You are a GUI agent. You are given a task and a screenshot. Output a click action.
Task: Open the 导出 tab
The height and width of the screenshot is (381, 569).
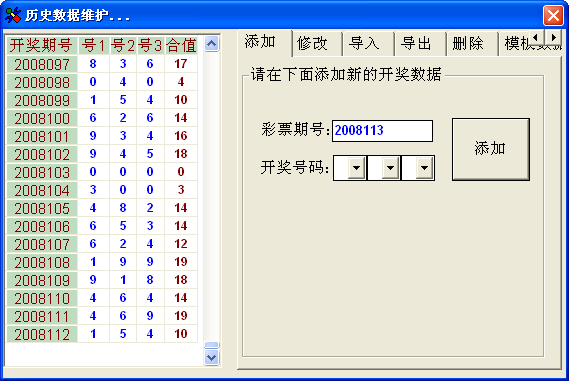point(420,44)
